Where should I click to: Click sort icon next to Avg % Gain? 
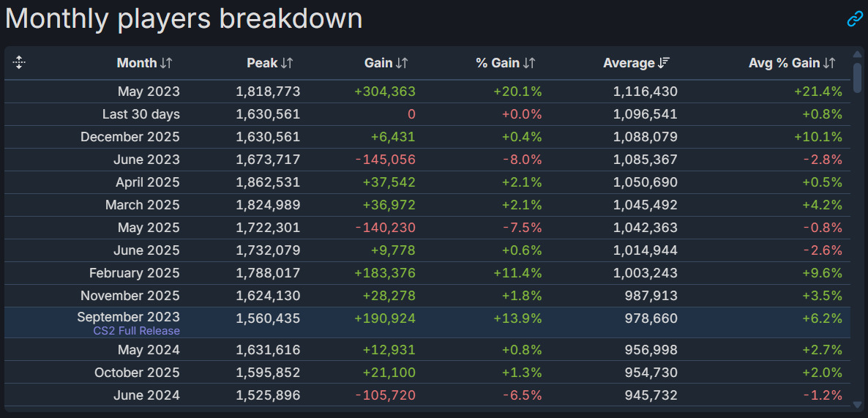(x=829, y=63)
